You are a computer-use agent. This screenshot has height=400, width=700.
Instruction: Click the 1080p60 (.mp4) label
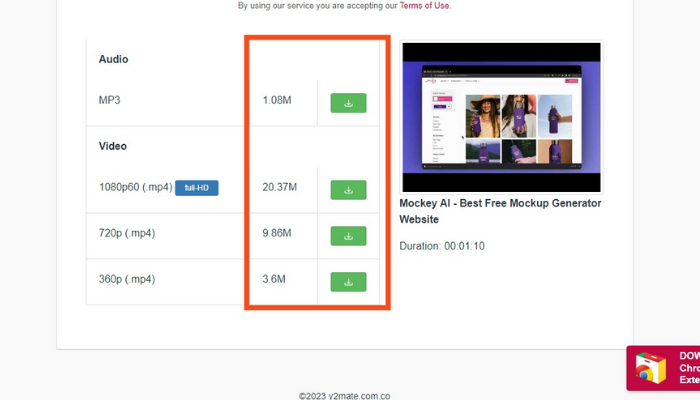(136, 187)
